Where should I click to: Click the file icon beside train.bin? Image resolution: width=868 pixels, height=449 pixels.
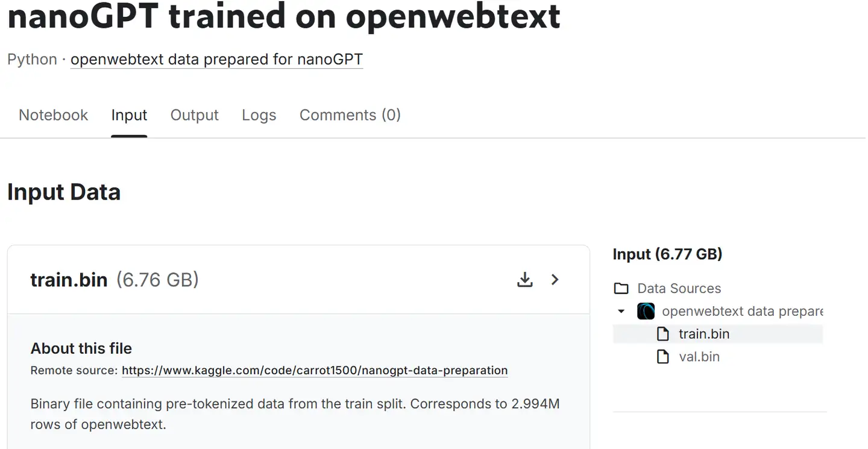[x=662, y=334]
